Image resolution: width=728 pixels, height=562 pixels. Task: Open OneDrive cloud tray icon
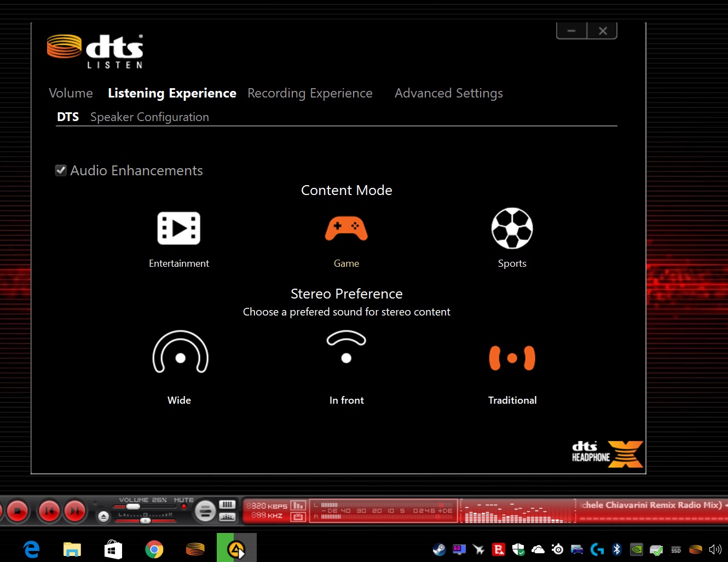tap(538, 549)
